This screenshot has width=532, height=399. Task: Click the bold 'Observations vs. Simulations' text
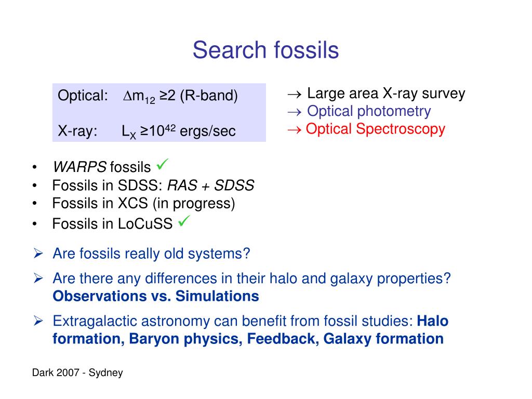pos(156,296)
